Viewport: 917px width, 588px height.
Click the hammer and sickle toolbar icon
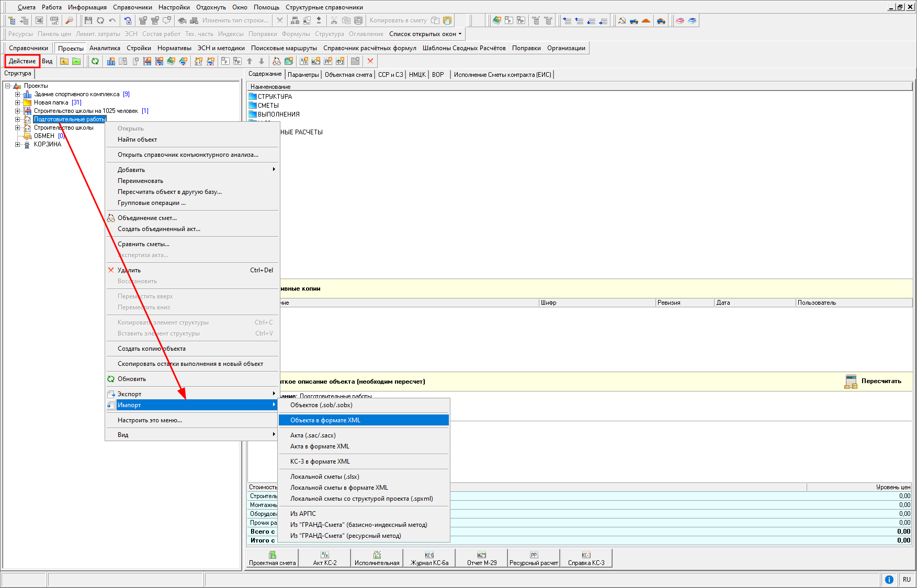[x=622, y=20]
